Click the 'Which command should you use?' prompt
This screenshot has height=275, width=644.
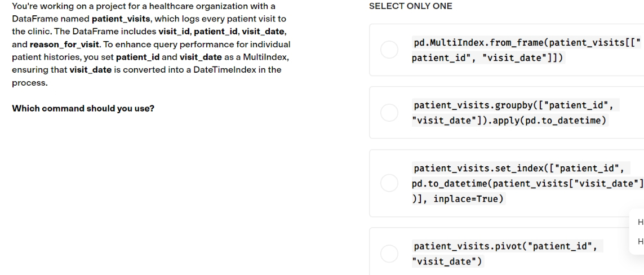(83, 109)
